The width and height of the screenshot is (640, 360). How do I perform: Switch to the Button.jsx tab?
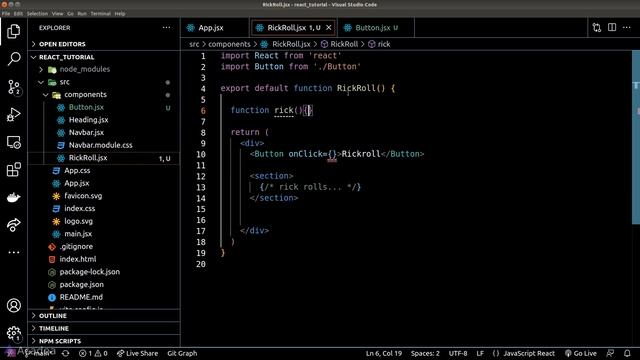[x=376, y=28]
